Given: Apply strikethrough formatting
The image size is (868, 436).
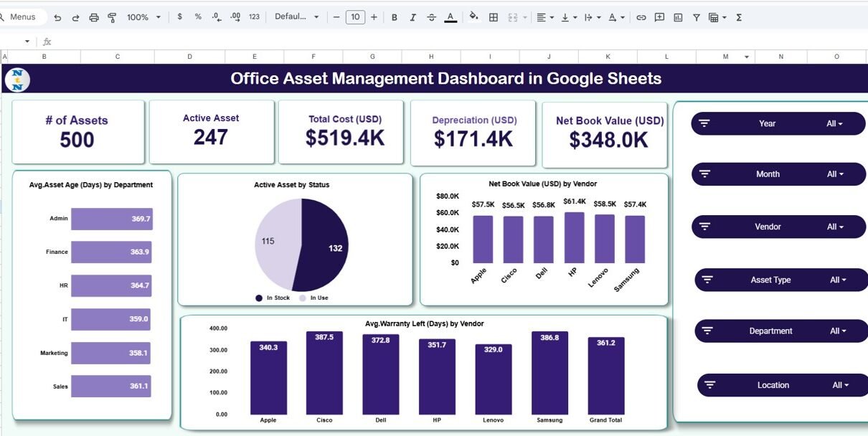Looking at the screenshot, I should [x=431, y=17].
